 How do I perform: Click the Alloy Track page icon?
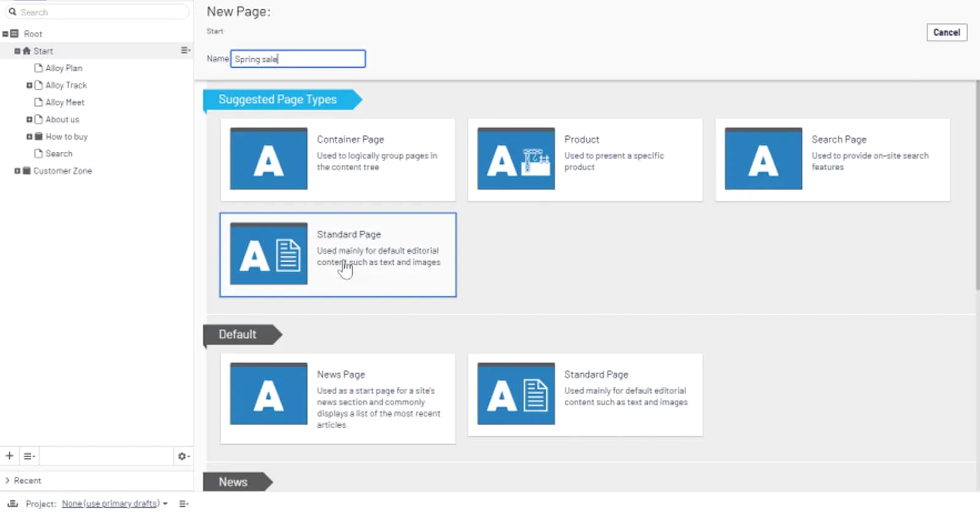pos(39,85)
